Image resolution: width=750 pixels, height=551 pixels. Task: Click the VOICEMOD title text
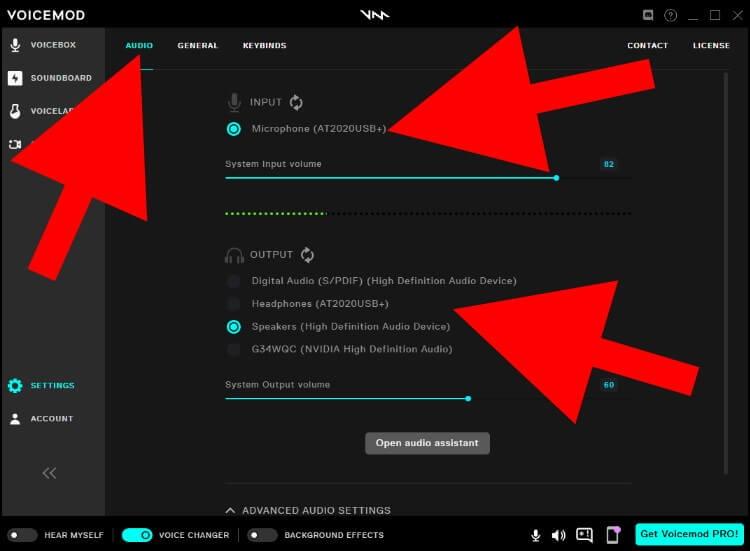click(x=46, y=15)
